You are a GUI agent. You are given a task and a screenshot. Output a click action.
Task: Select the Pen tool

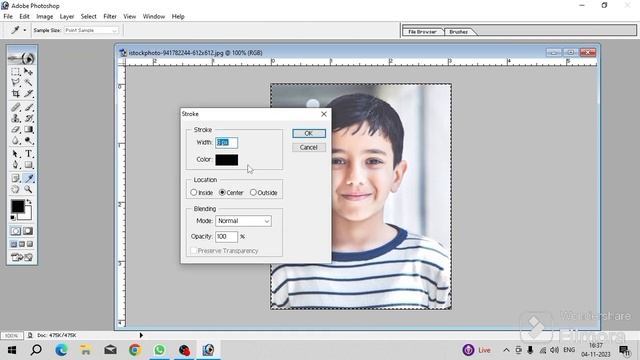pyautogui.click(x=16, y=165)
